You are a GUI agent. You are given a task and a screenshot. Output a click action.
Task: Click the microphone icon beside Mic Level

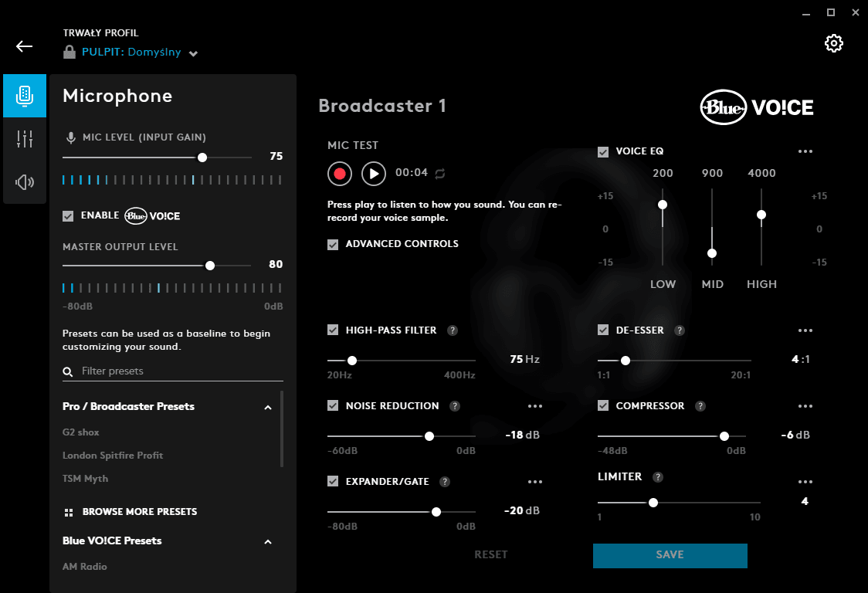pos(71,138)
